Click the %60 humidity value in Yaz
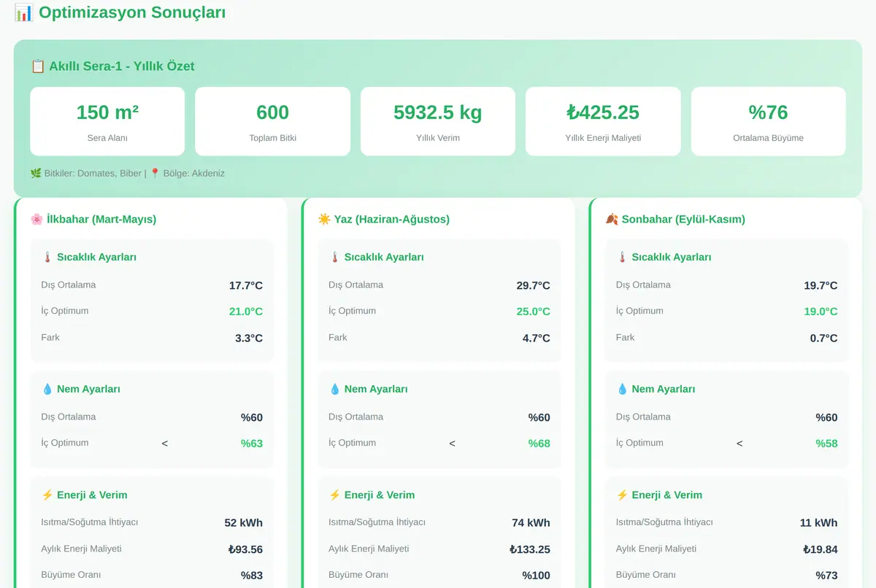876x588 pixels. point(539,418)
